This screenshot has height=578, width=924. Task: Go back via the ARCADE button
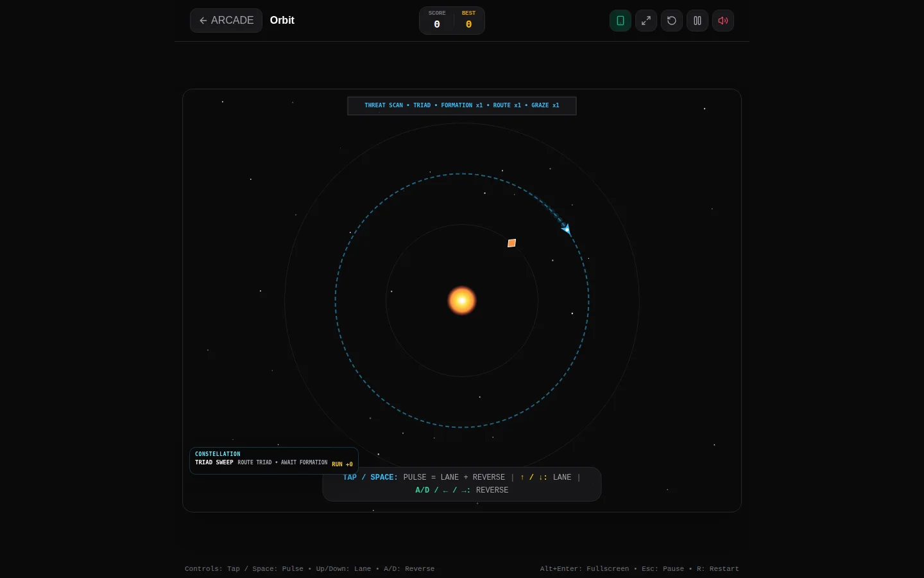[226, 21]
